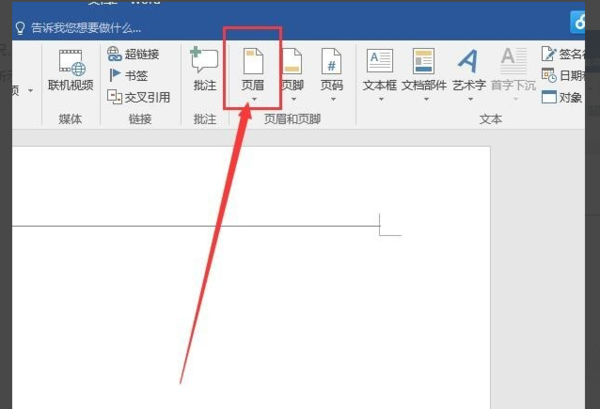
Task: Expand the Quick Parts (文档部件) dropdown arrow
Action: click(426, 99)
